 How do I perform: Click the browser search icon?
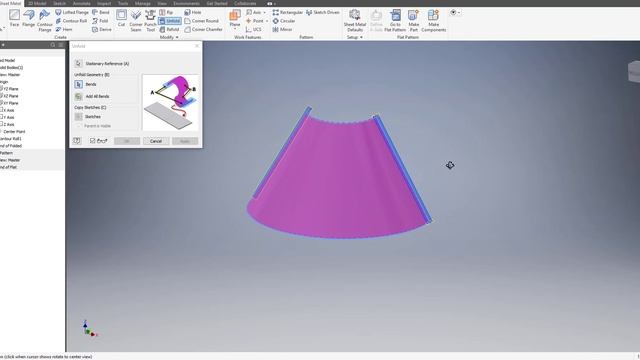pos(53,45)
